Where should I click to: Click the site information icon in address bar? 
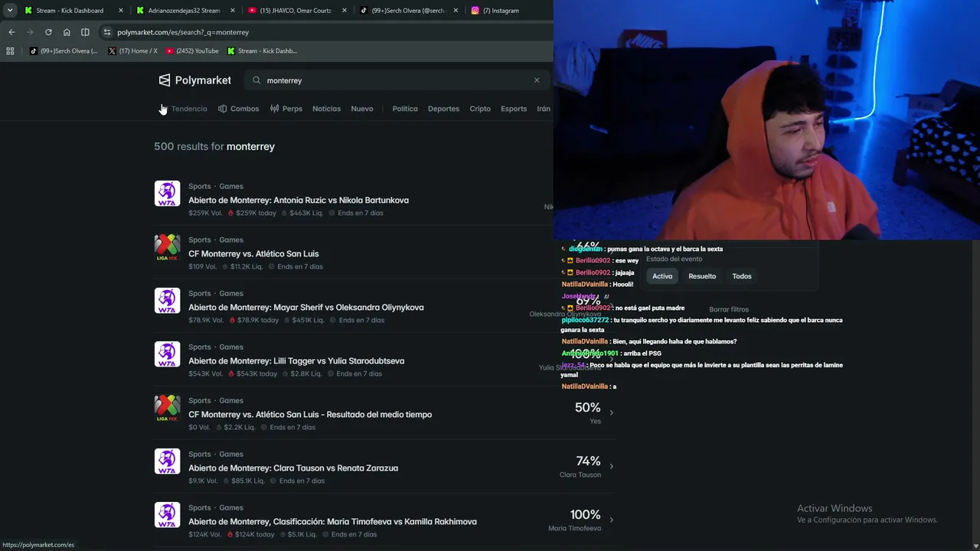(x=107, y=32)
